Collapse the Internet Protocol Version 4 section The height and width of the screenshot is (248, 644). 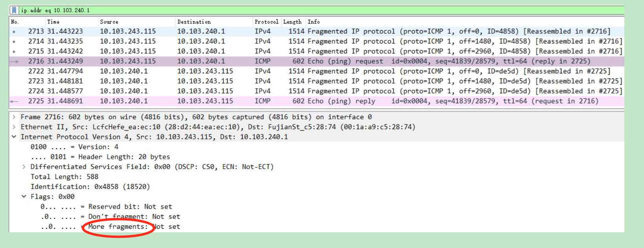point(14,137)
